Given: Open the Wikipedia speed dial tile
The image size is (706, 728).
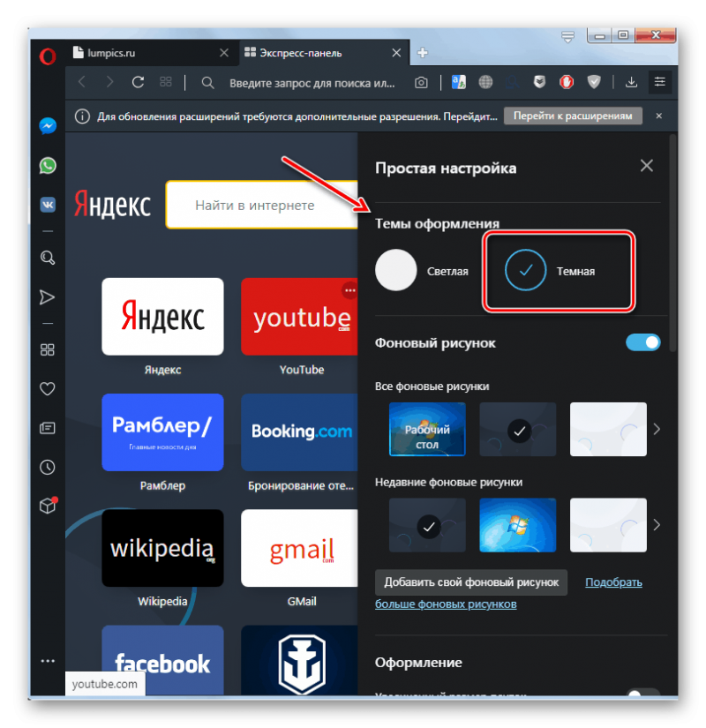Looking at the screenshot, I should tap(162, 548).
